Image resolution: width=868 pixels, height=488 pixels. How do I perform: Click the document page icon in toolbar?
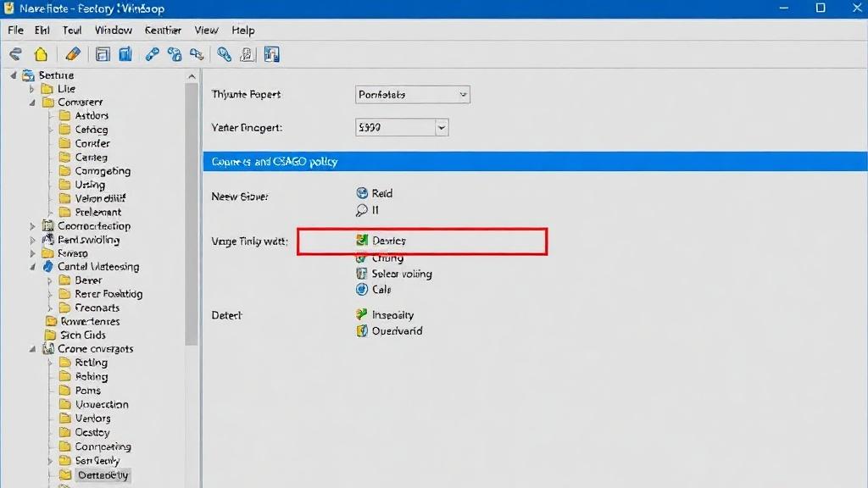[x=247, y=54]
